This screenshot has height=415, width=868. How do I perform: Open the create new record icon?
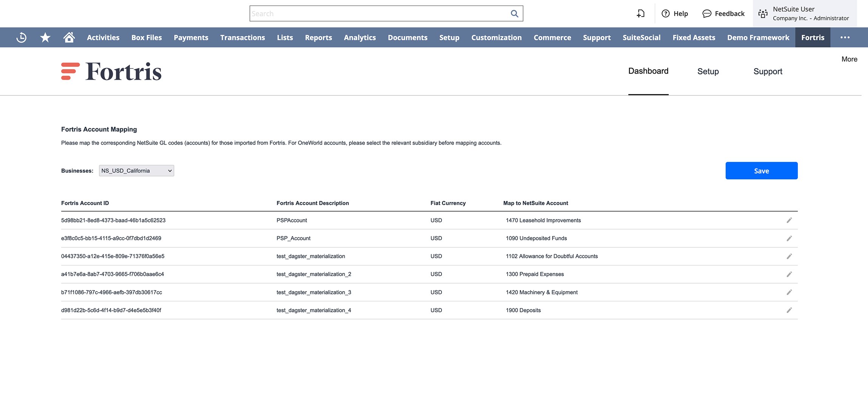coord(640,14)
